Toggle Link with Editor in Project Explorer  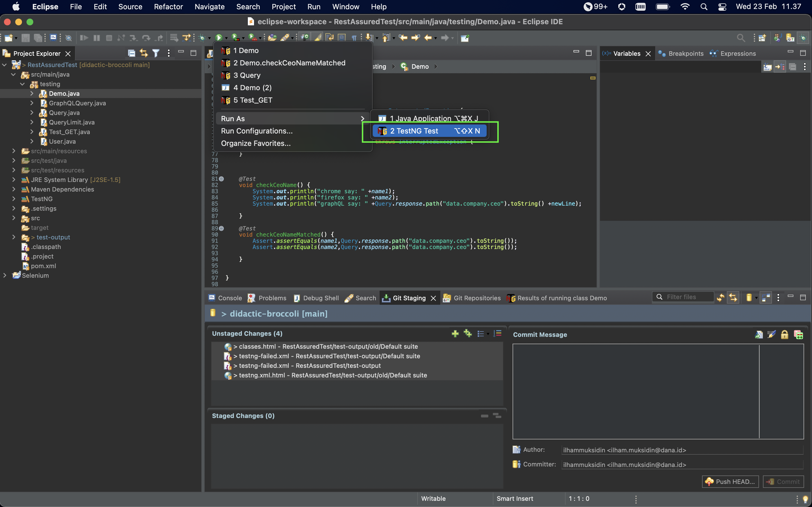143,53
